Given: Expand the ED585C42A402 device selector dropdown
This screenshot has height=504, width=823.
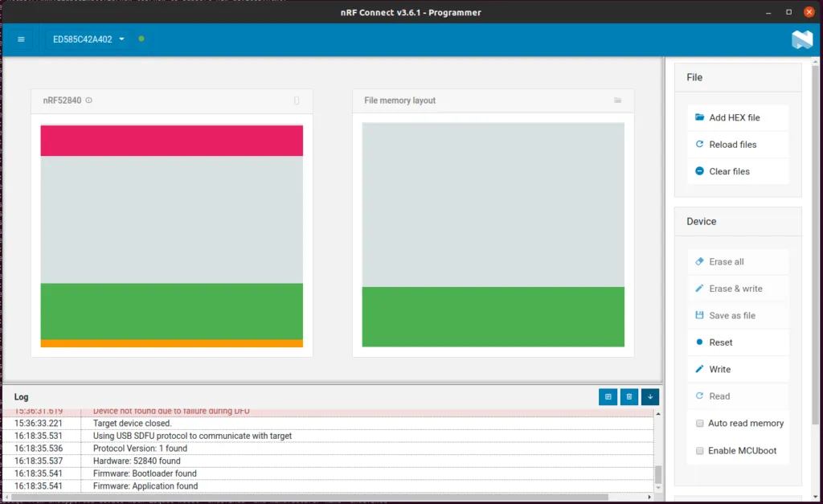Looking at the screenshot, I should [x=88, y=39].
